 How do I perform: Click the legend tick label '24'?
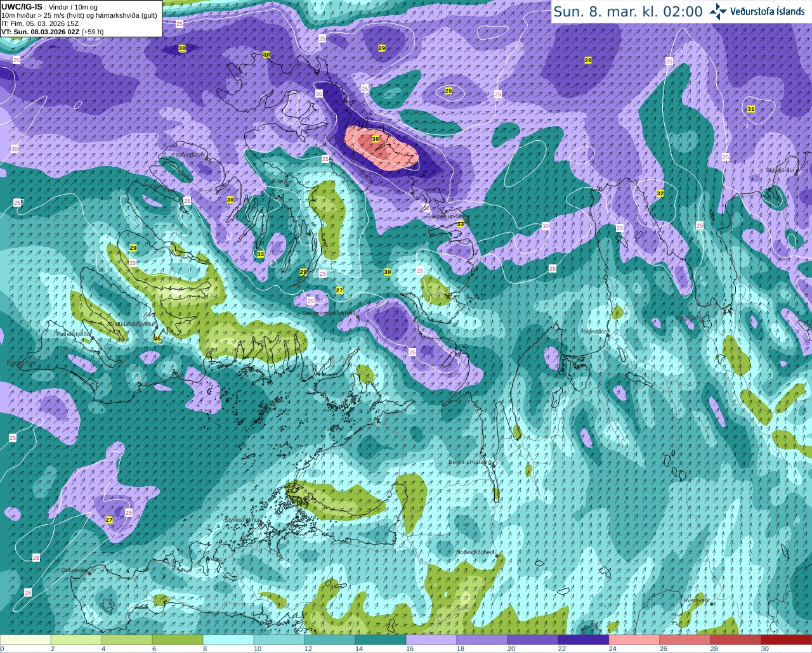(613, 649)
